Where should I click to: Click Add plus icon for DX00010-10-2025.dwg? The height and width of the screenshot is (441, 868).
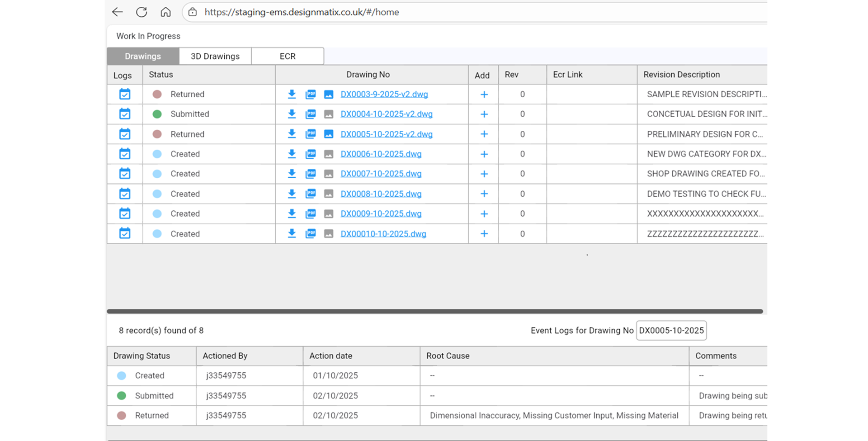(484, 234)
